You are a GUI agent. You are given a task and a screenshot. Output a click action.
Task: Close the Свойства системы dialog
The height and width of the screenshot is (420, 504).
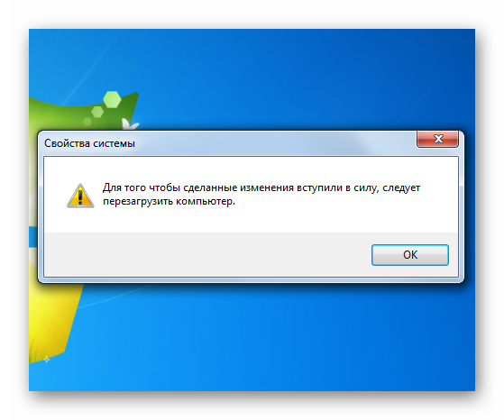[437, 139]
